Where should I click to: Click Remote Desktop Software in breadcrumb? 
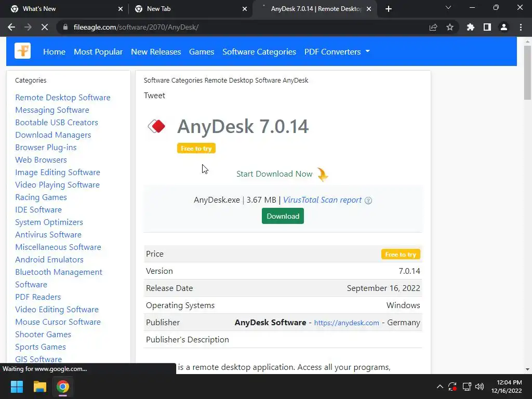(x=243, y=81)
